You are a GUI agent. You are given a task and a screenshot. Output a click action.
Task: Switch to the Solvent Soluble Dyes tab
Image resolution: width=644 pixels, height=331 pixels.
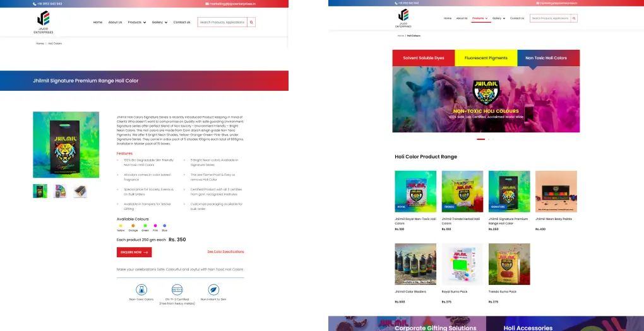point(424,58)
